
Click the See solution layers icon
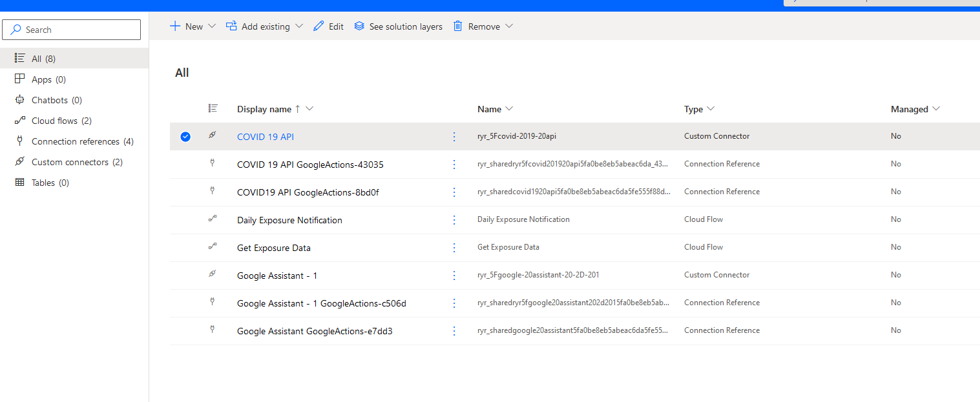pos(359,26)
